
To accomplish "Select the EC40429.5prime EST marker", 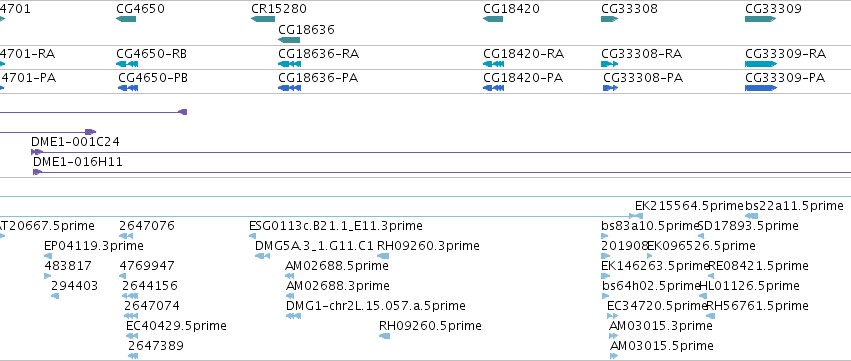I will pyautogui.click(x=132, y=336).
